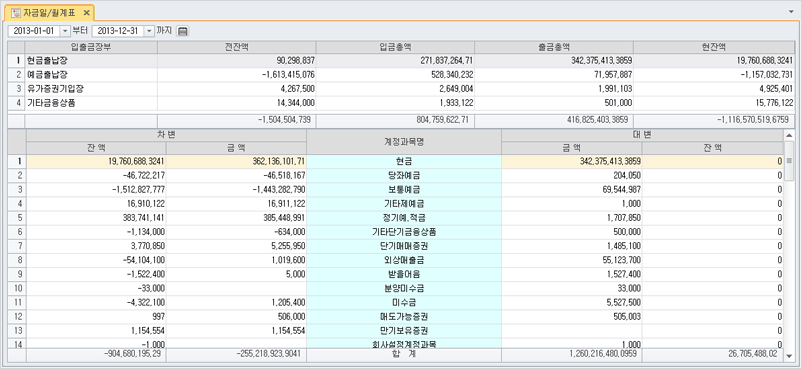Click the debit amount -1,443,282,790

point(278,190)
